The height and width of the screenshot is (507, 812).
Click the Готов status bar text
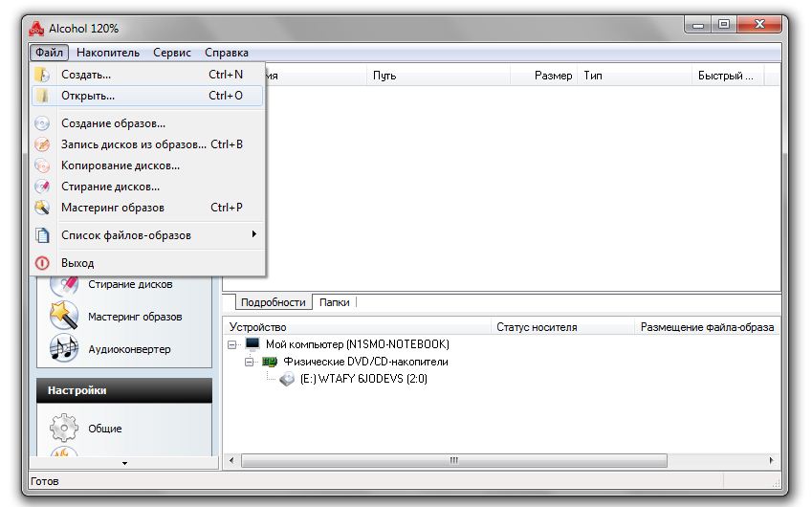(x=45, y=481)
